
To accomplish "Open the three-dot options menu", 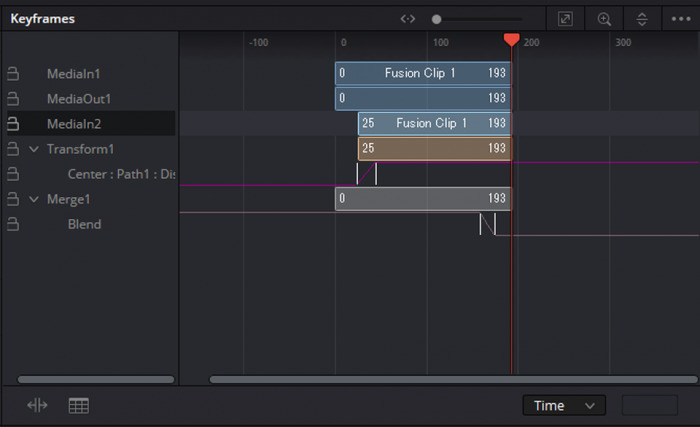I will tap(681, 19).
